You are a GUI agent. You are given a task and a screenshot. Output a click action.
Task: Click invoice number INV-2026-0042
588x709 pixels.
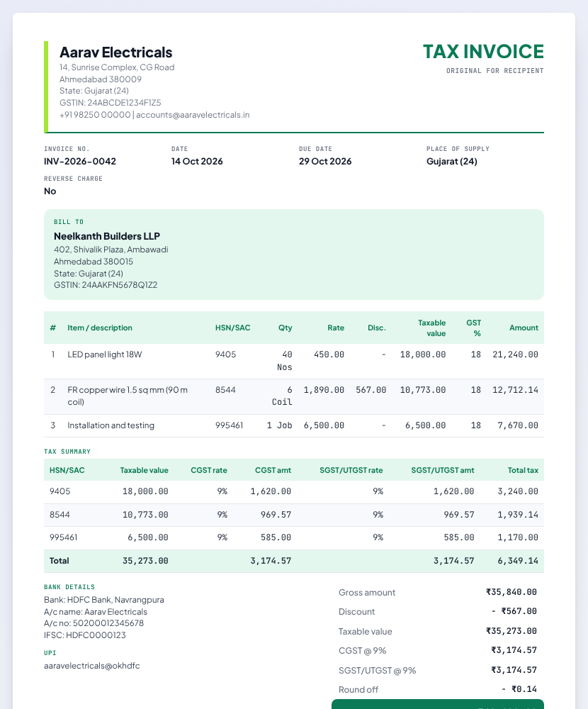pyautogui.click(x=80, y=162)
